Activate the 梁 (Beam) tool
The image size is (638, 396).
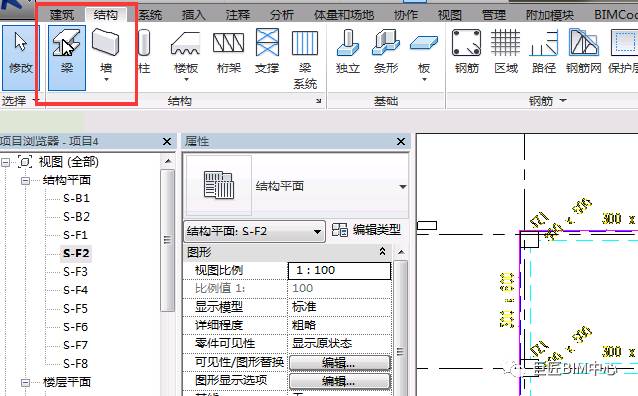tap(67, 57)
